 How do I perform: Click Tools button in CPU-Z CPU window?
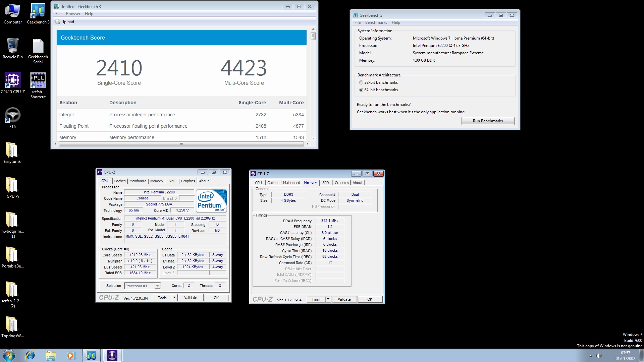tap(162, 298)
